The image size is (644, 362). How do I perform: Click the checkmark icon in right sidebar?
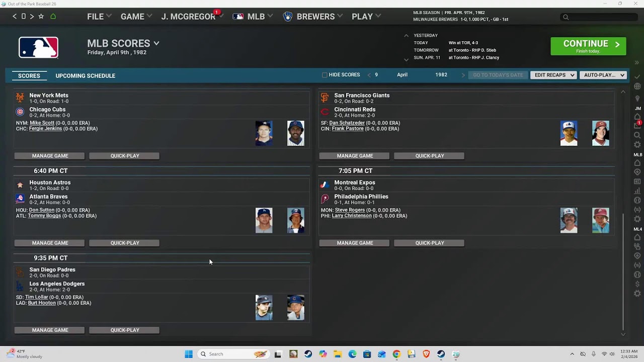pos(637,76)
